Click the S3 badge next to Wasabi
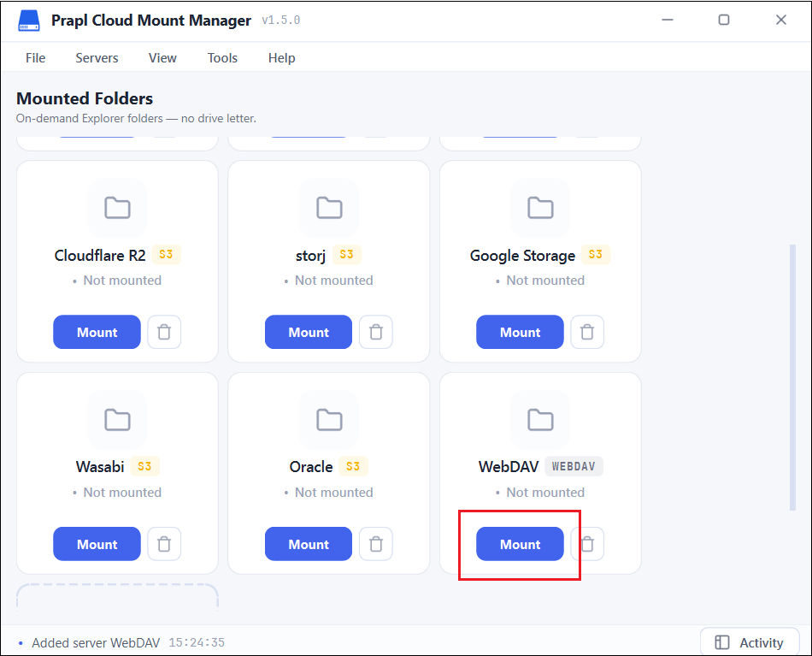The height and width of the screenshot is (656, 812). 144,466
